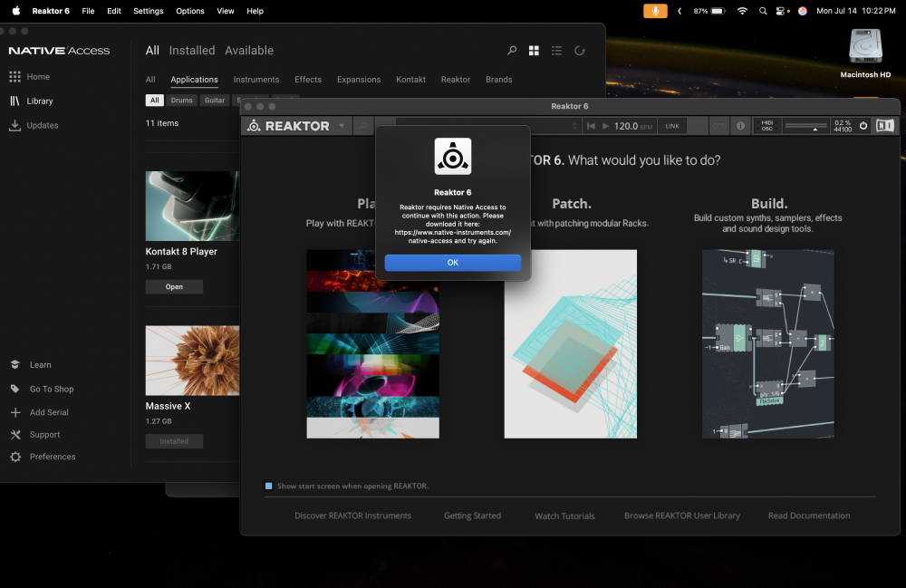Screen dimensions: 906x588
Task: Click the Build structure diagram thumbnail
Action: (768, 343)
